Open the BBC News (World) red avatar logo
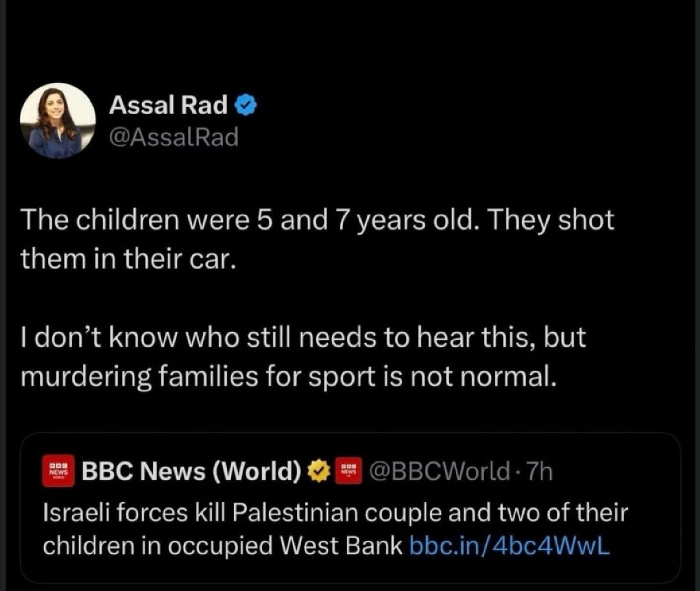Viewport: 700px width, 591px height. [x=58, y=471]
